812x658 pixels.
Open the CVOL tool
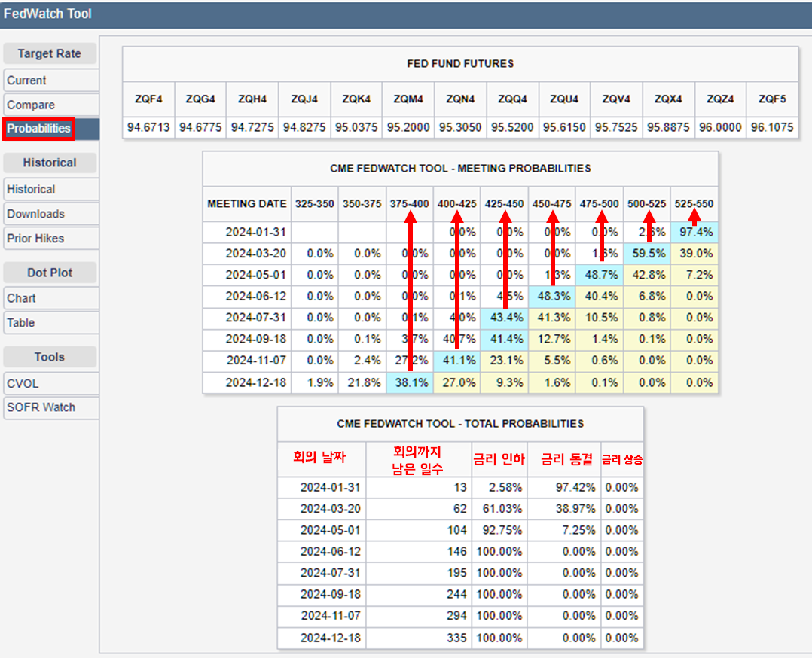pyautogui.click(x=23, y=383)
